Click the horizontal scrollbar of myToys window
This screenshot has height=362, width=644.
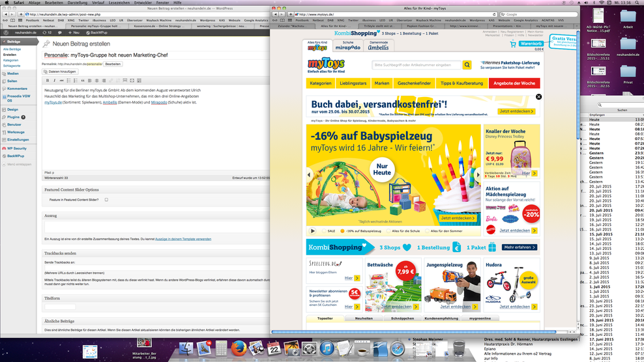point(414,331)
